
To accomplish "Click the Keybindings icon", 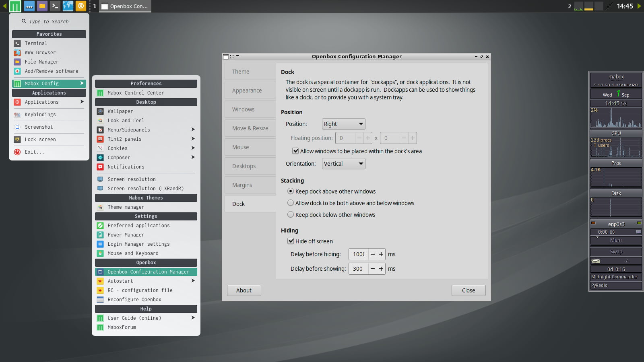I will (x=17, y=115).
